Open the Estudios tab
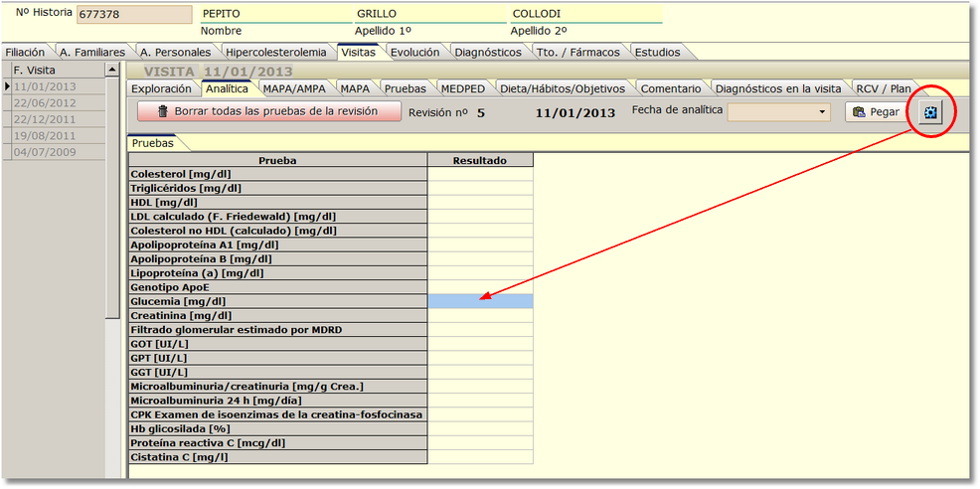Screen dimensions: 980x489 658,53
